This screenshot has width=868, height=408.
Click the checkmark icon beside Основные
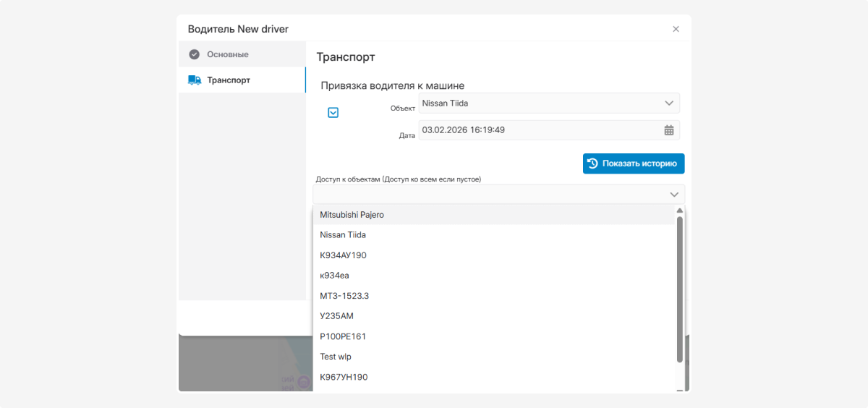pyautogui.click(x=194, y=54)
